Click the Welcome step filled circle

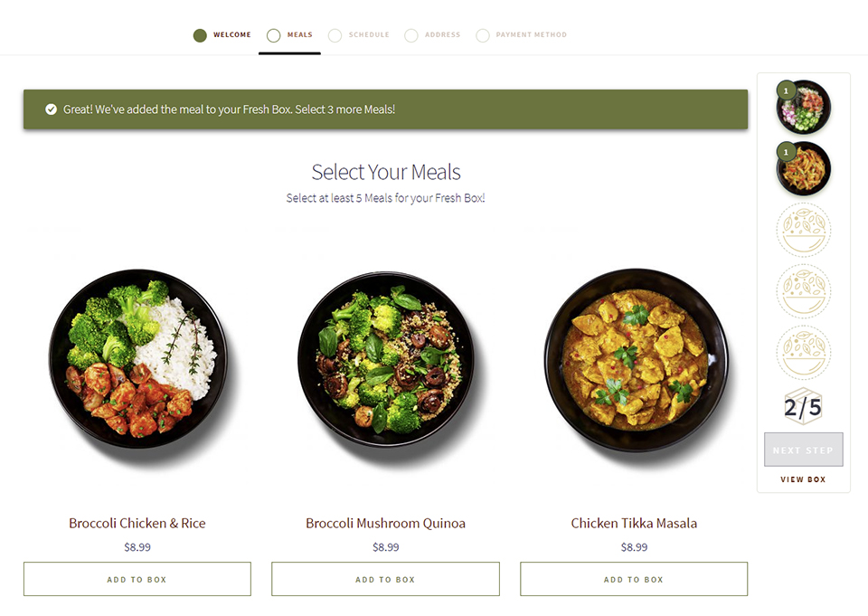(x=200, y=35)
